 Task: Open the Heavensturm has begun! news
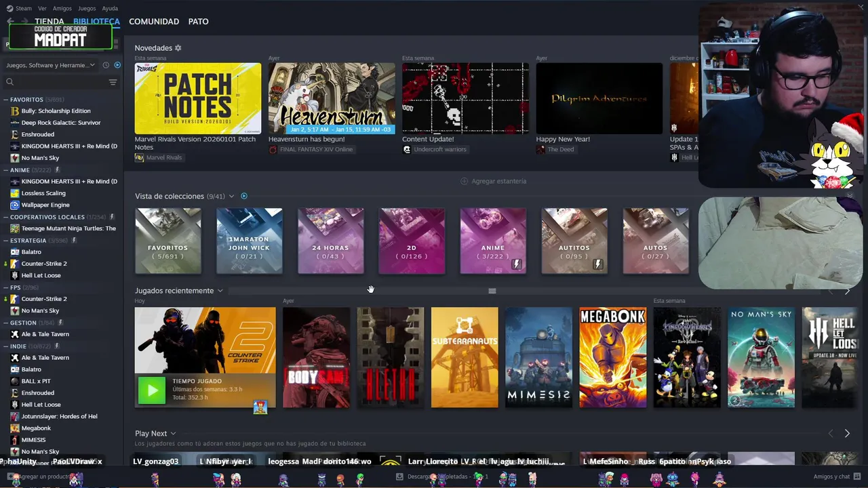tap(332, 98)
